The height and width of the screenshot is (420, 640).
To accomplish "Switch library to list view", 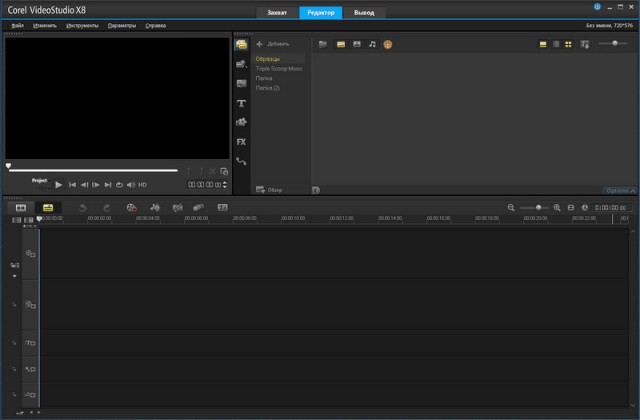I will coord(556,44).
